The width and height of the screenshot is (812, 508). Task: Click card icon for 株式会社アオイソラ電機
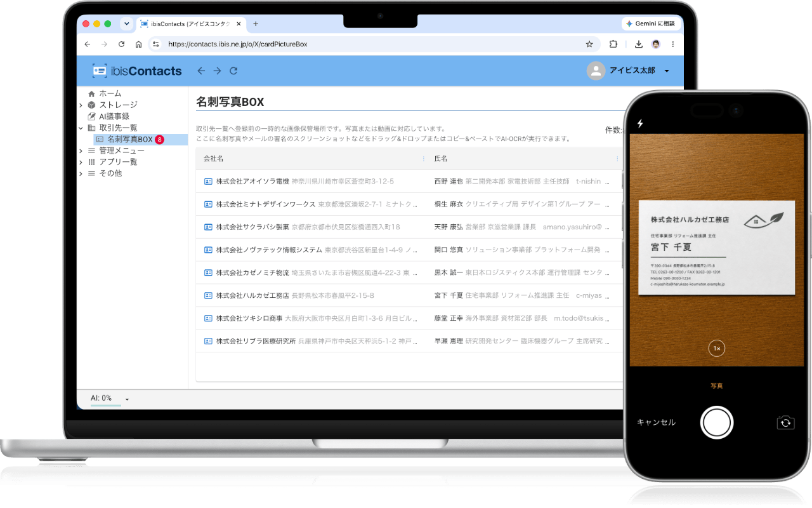pyautogui.click(x=208, y=181)
